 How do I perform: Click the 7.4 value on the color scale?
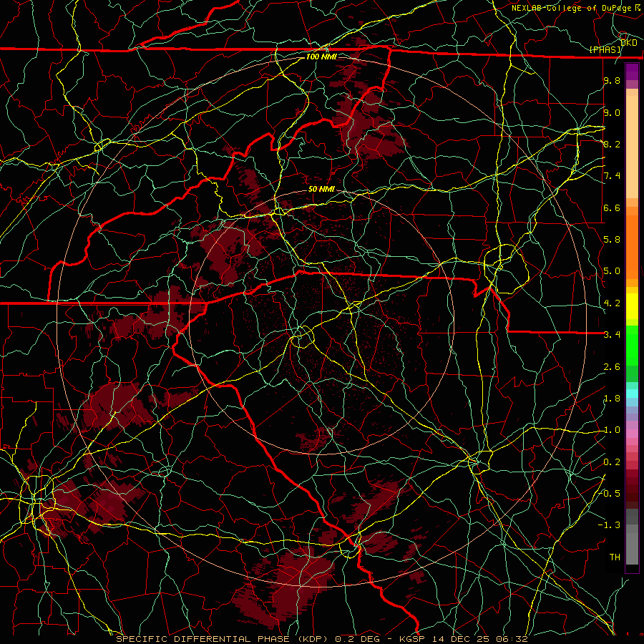[x=612, y=176]
